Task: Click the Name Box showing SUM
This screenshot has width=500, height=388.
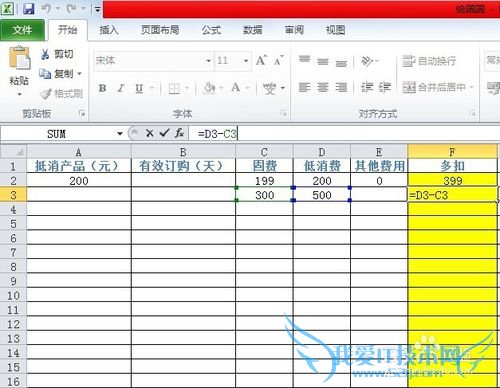Action: tap(57, 134)
